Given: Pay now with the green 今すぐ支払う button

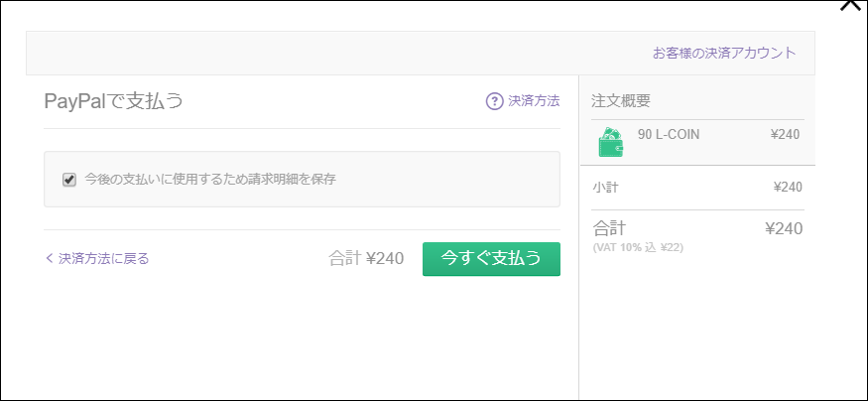Looking at the screenshot, I should pyautogui.click(x=491, y=259).
